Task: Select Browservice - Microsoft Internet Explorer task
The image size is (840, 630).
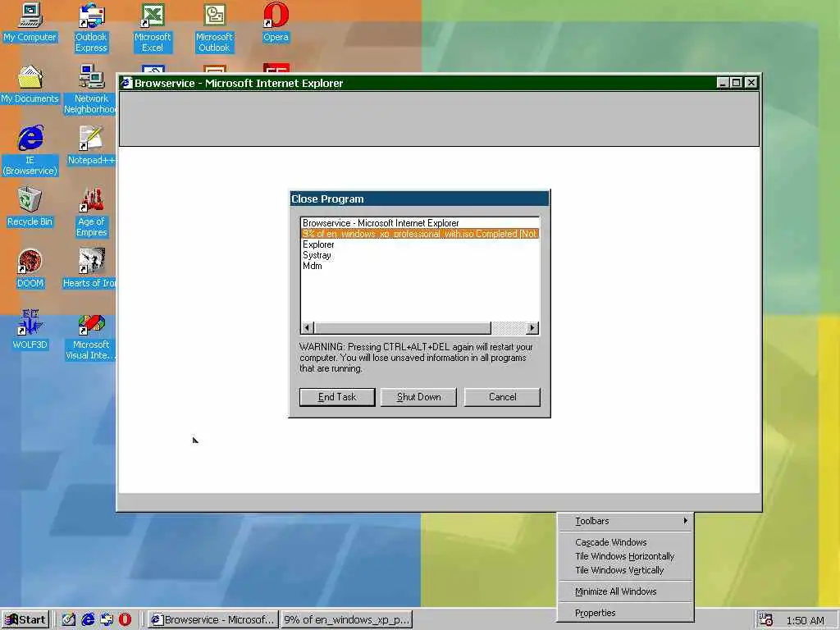Action: click(x=420, y=223)
